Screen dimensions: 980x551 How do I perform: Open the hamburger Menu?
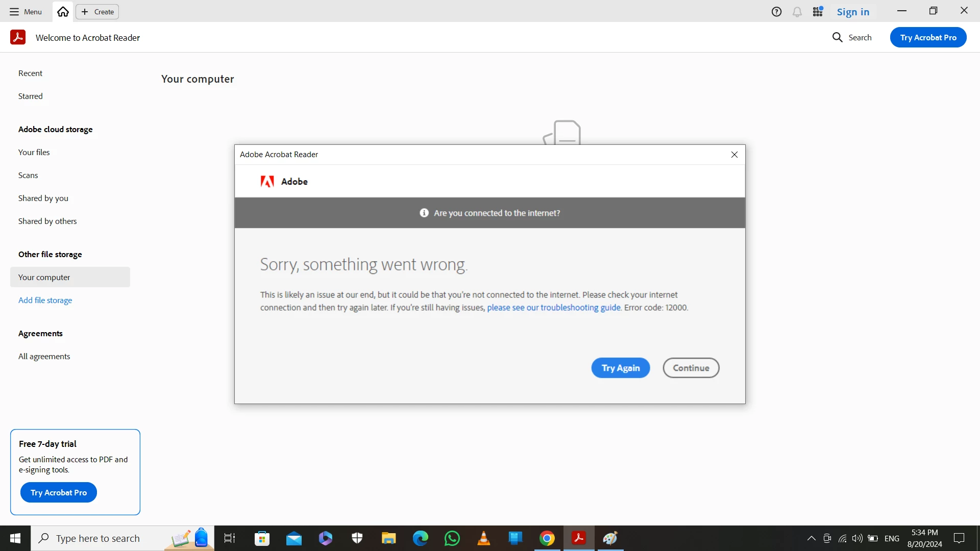[26, 12]
